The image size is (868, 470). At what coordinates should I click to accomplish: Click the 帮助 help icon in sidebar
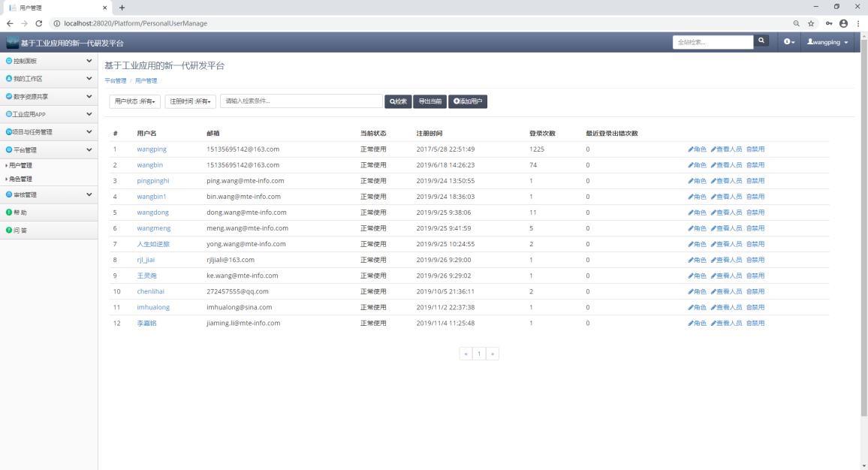pyautogui.click(x=9, y=212)
